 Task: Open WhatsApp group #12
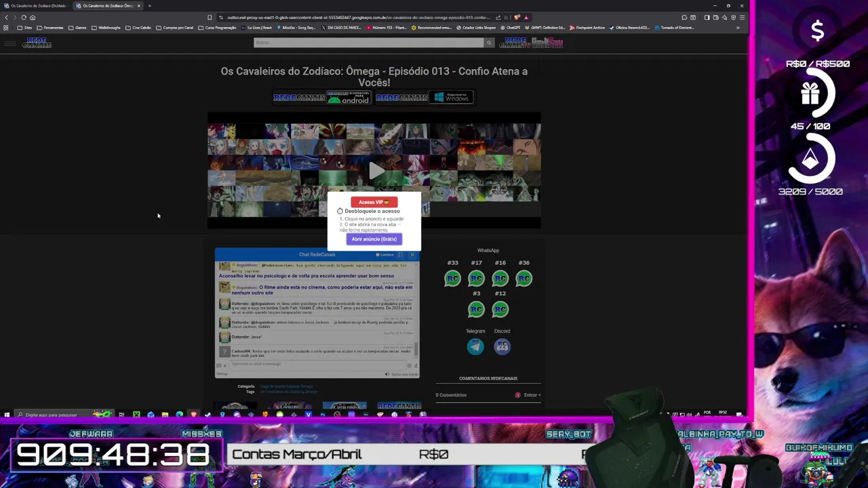click(500, 309)
